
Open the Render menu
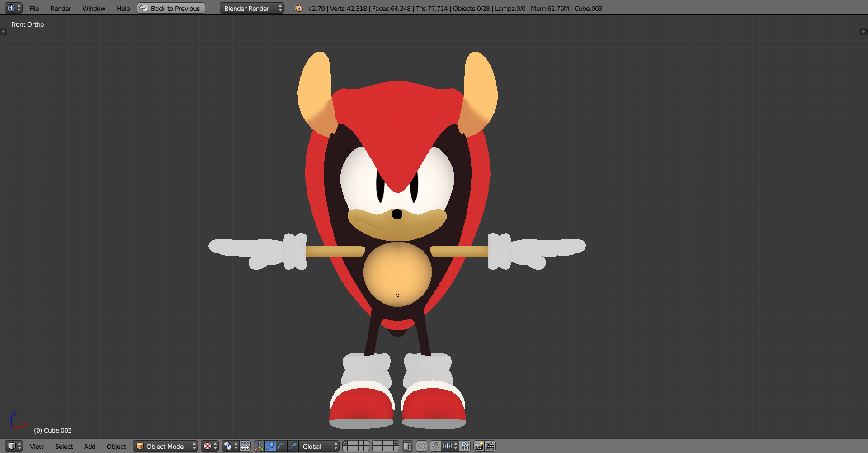[61, 9]
